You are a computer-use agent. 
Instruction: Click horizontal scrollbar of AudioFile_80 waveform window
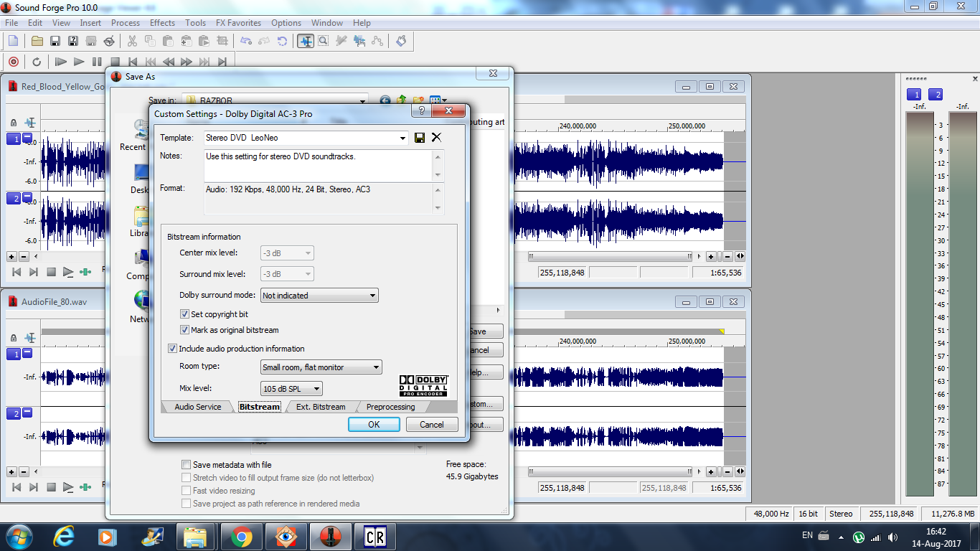point(612,471)
